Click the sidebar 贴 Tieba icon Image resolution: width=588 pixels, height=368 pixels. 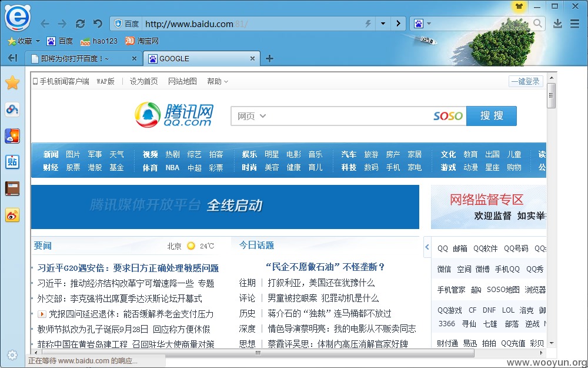12,163
